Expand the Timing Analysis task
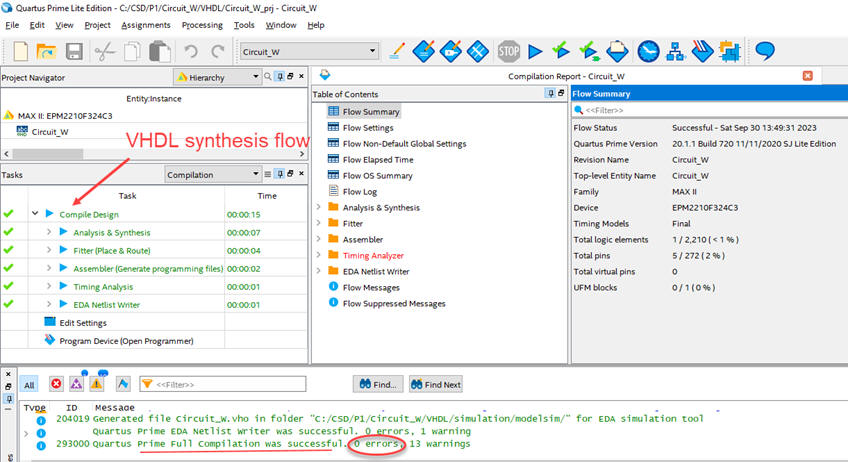Screen dimensions: 848x462 coord(49,286)
